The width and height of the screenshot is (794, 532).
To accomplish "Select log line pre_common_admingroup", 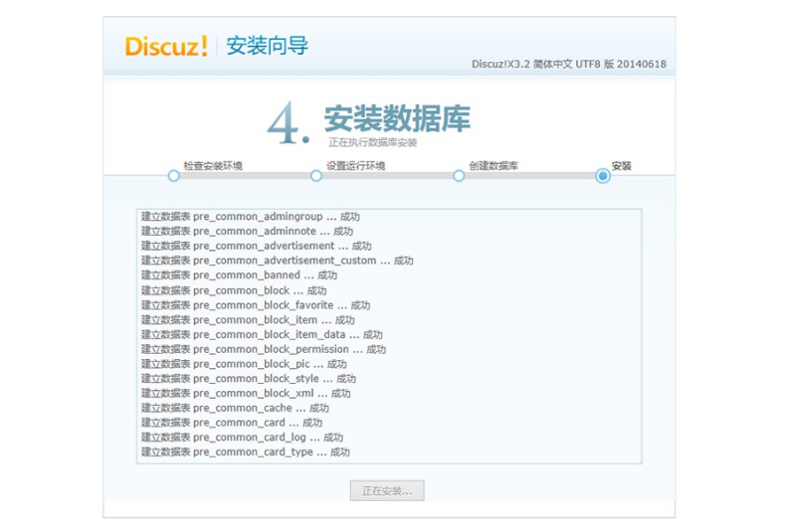I will pyautogui.click(x=250, y=217).
